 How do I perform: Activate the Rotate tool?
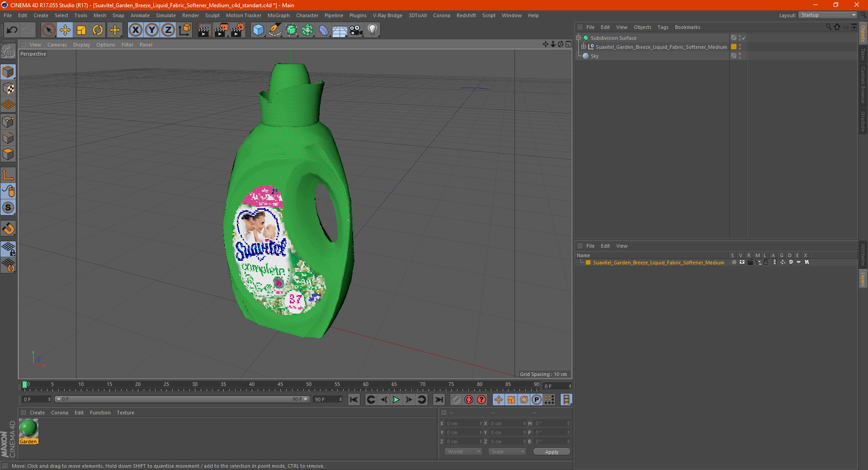coord(98,30)
